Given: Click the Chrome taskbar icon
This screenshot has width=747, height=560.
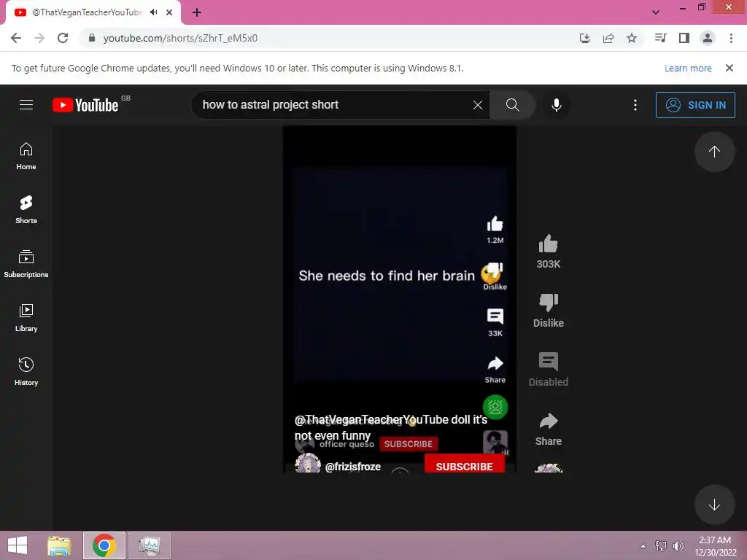Looking at the screenshot, I should coord(104,545).
